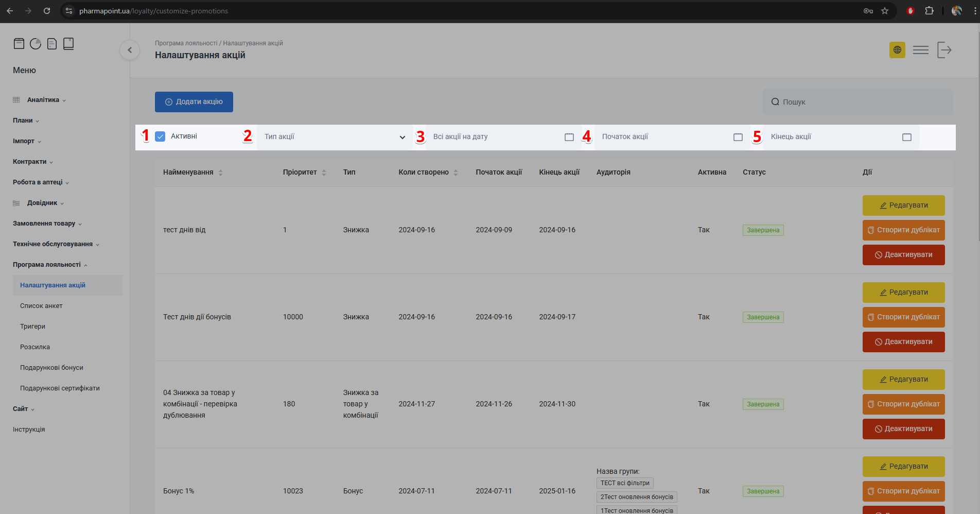Open the book icon in sidebar
Image resolution: width=980 pixels, height=514 pixels.
pyautogui.click(x=68, y=44)
